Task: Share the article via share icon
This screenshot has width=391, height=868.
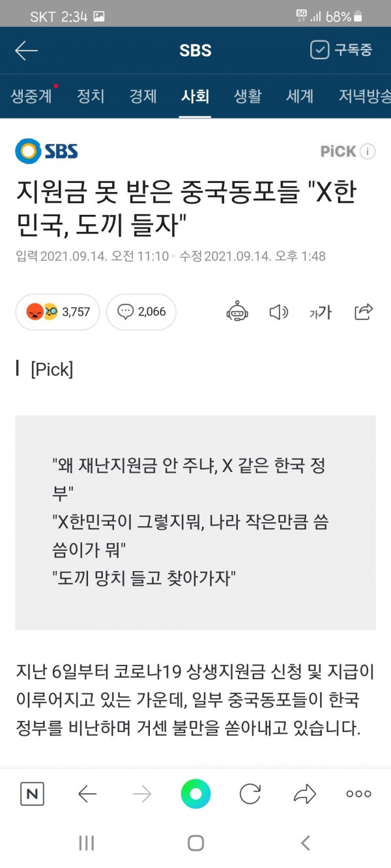Action: (363, 312)
